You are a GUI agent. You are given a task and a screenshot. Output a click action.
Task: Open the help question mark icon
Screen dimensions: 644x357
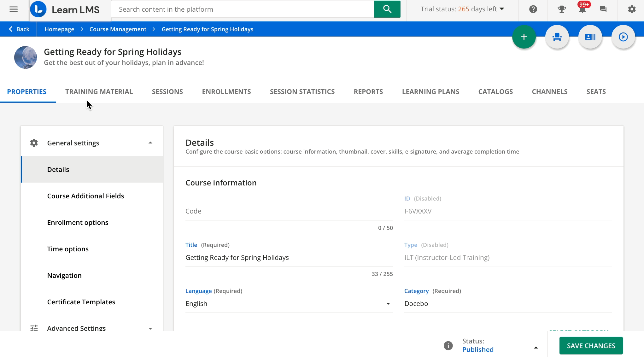[x=533, y=9]
